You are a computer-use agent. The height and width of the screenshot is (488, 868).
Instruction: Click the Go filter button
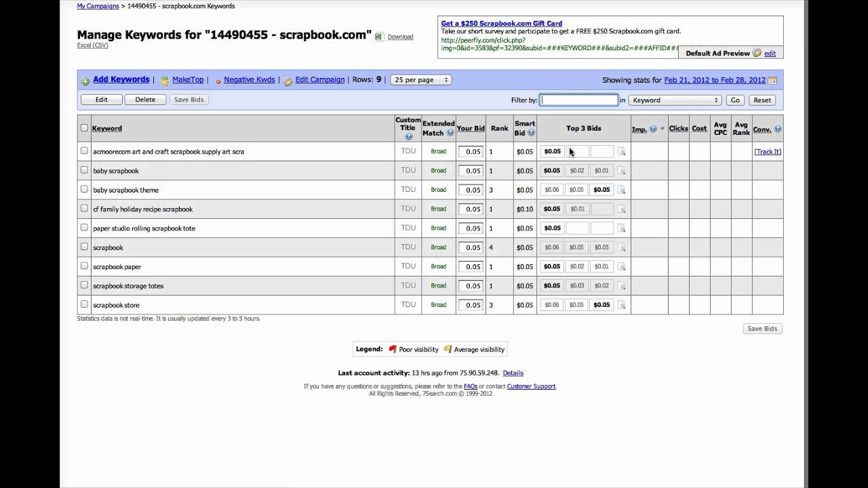coord(735,100)
